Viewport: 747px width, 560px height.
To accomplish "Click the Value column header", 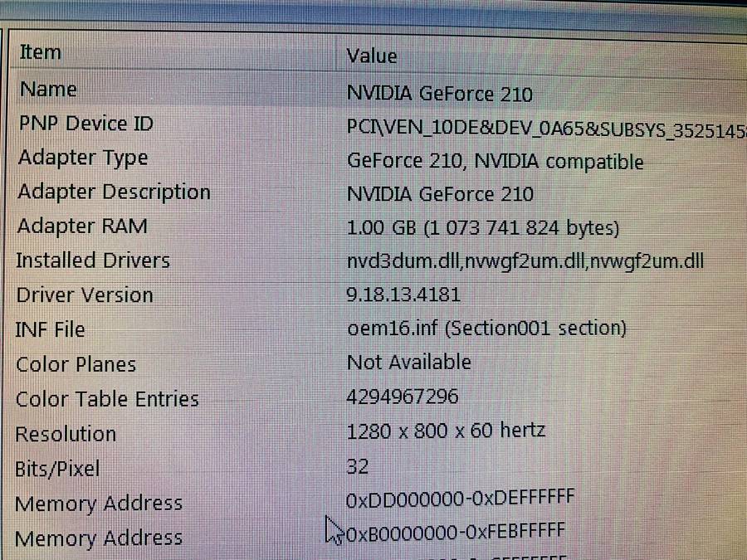I will click(371, 56).
